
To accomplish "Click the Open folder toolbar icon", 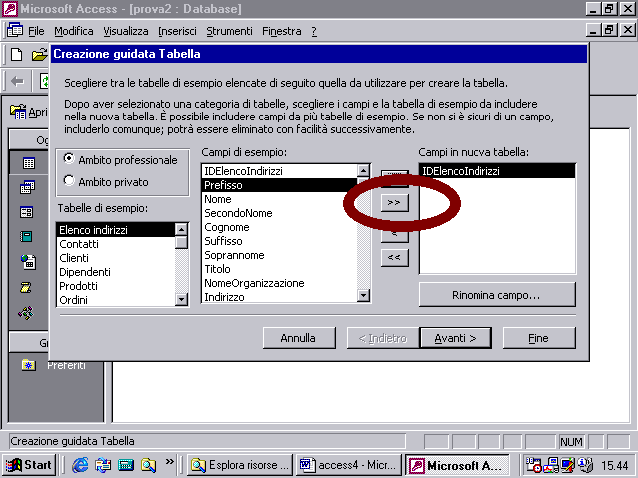I will pos(40,55).
